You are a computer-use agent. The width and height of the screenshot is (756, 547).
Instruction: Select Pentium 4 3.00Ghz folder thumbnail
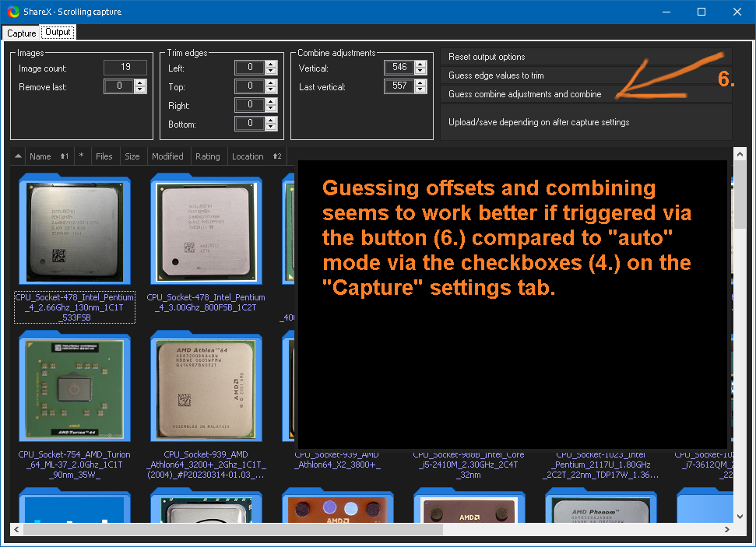pos(206,230)
